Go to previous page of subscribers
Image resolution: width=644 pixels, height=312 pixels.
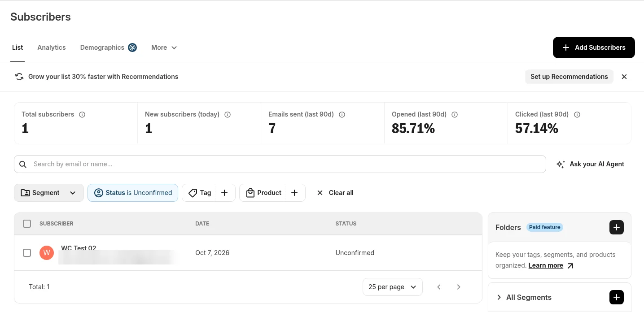tap(439, 287)
